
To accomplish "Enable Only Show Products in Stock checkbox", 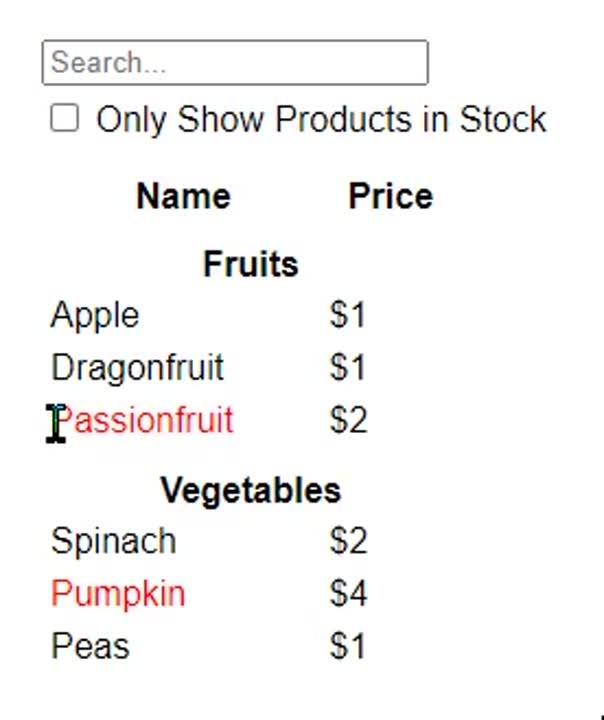I will [64, 118].
